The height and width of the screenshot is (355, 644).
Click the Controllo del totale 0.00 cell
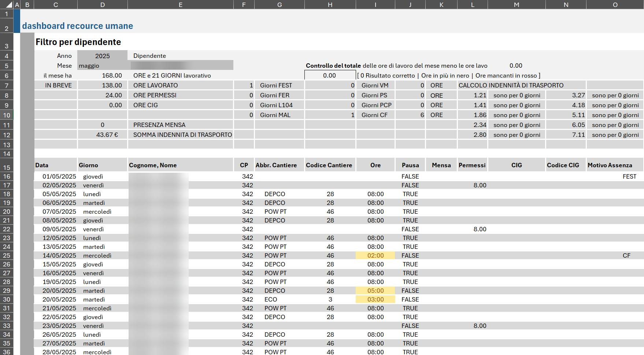coord(330,75)
